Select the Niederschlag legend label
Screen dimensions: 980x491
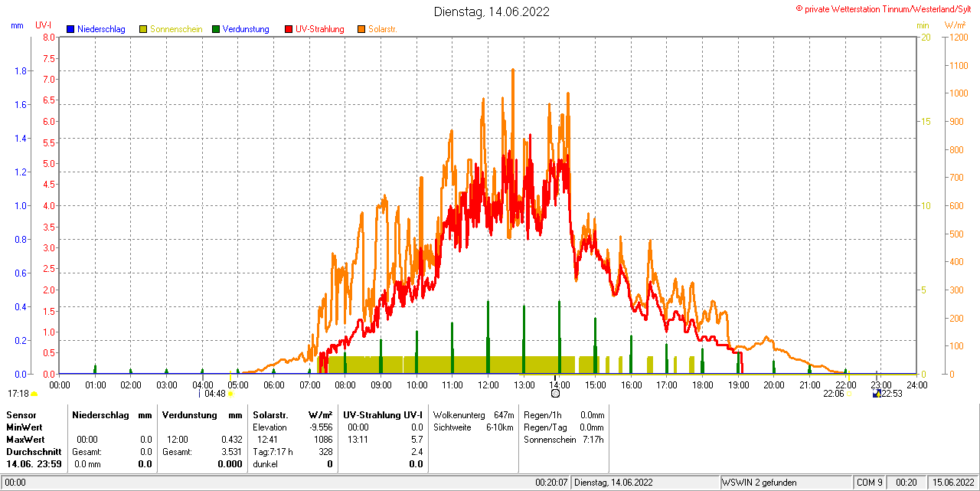click(x=101, y=29)
